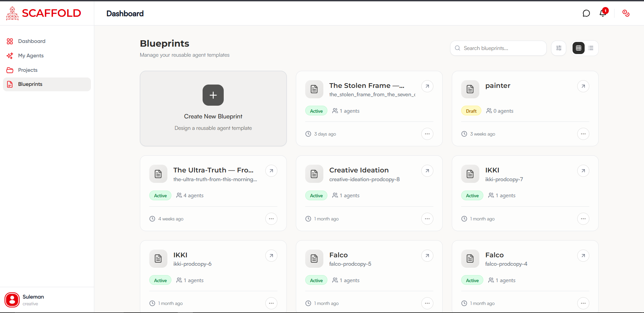Click '0 agents' on painter card
644x313 pixels.
[x=500, y=111]
